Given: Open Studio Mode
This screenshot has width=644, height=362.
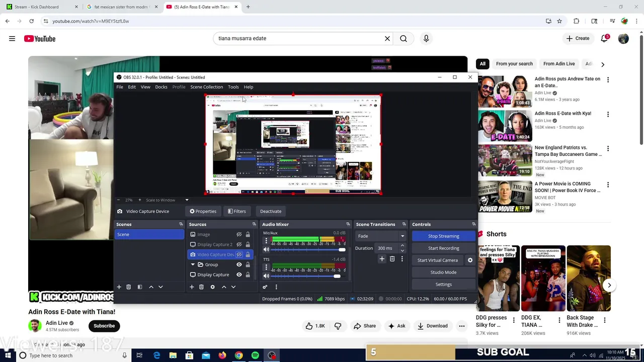Looking at the screenshot, I should coord(443,272).
